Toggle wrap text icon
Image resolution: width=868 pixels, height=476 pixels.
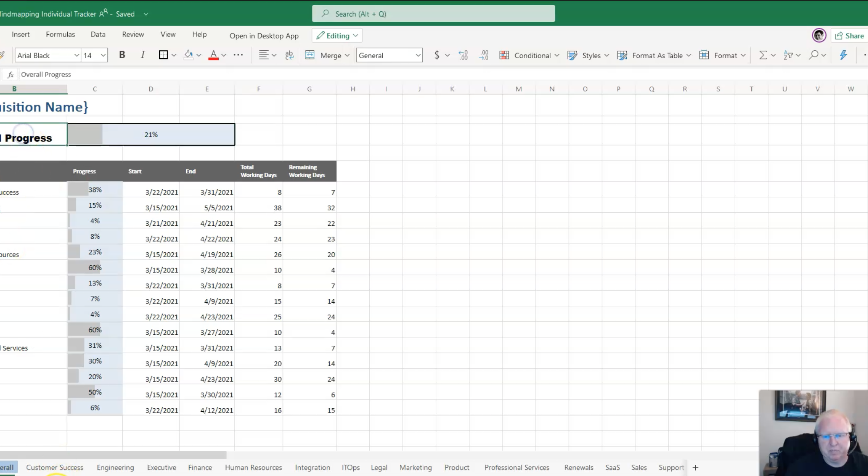pyautogui.click(x=289, y=55)
